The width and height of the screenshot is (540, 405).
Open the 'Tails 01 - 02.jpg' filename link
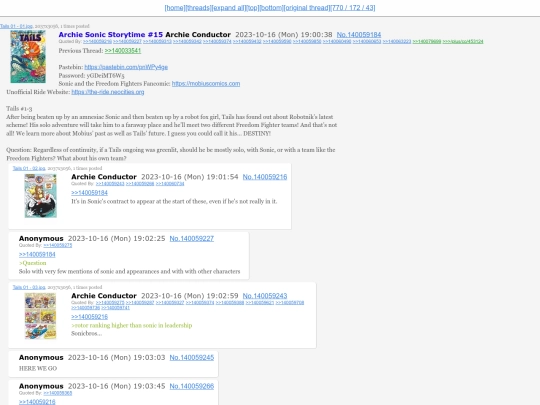pos(29,168)
